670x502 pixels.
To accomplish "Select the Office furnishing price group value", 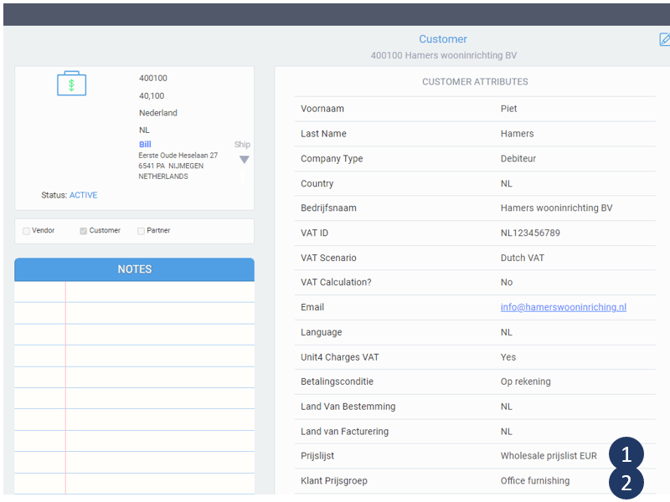I will 535,481.
